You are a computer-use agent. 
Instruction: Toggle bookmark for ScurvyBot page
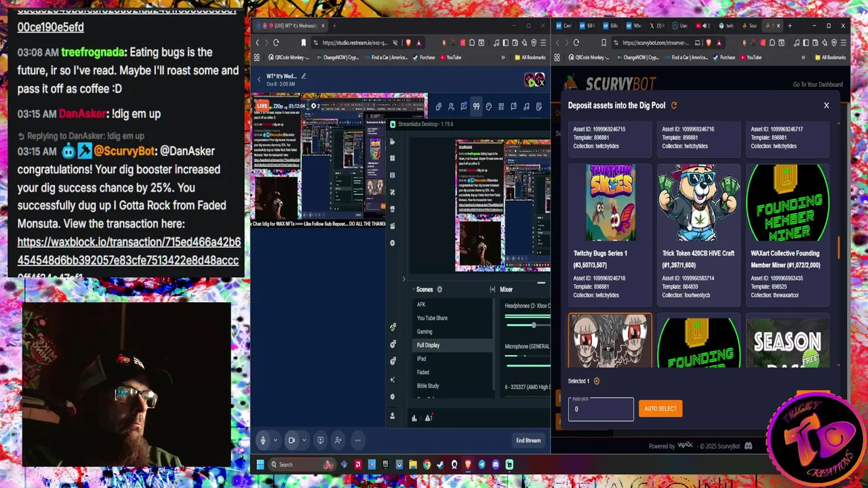(604, 43)
